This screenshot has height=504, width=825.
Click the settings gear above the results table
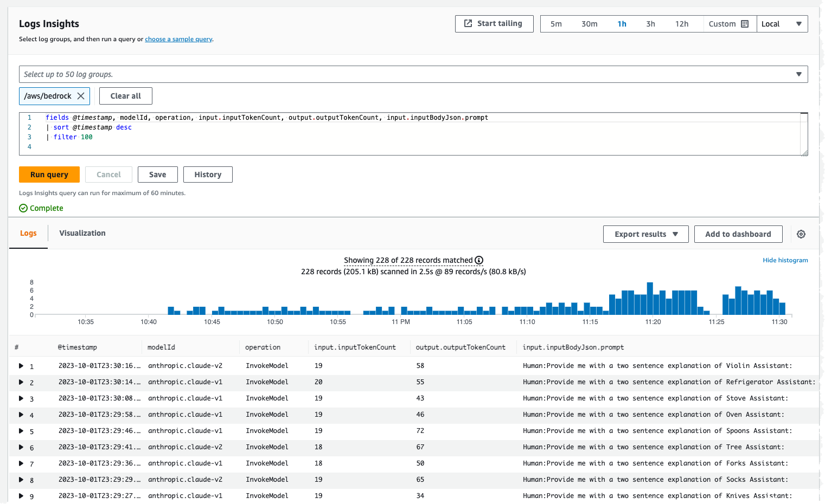click(801, 234)
